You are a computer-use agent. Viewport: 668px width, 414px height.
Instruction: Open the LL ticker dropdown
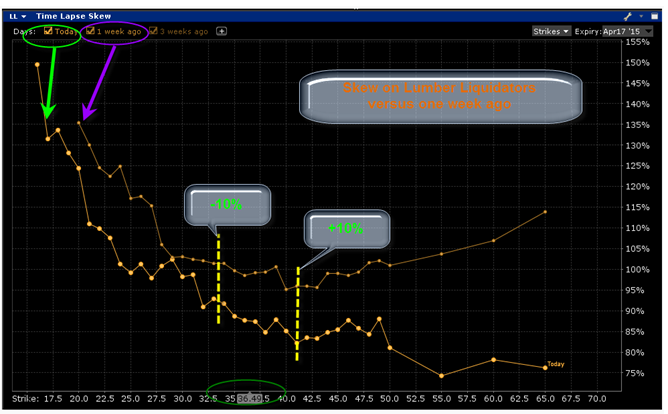pos(17,16)
